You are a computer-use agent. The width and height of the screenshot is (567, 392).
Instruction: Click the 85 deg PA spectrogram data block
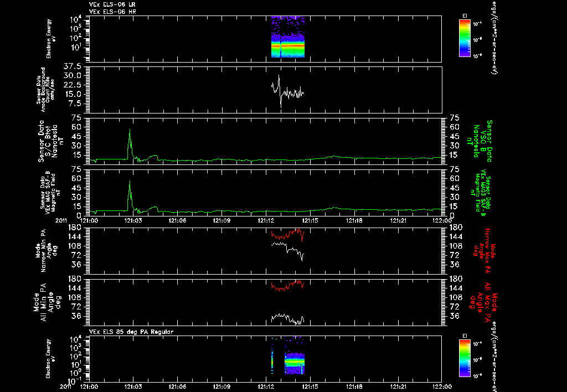pos(295,363)
